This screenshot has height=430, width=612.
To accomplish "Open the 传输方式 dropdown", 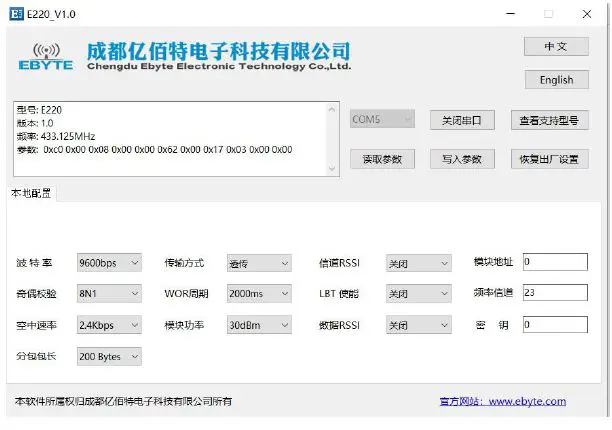I will click(x=259, y=263).
